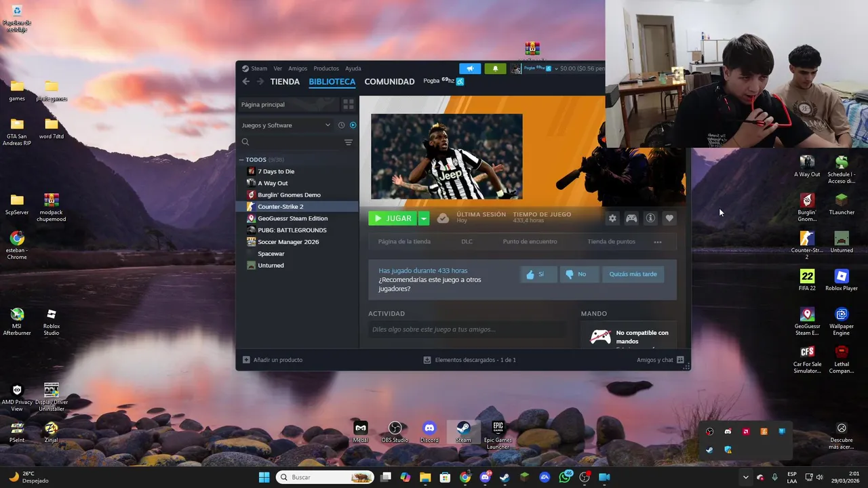The width and height of the screenshot is (868, 488).
Task: Open the Ver menu
Action: pyautogui.click(x=277, y=68)
